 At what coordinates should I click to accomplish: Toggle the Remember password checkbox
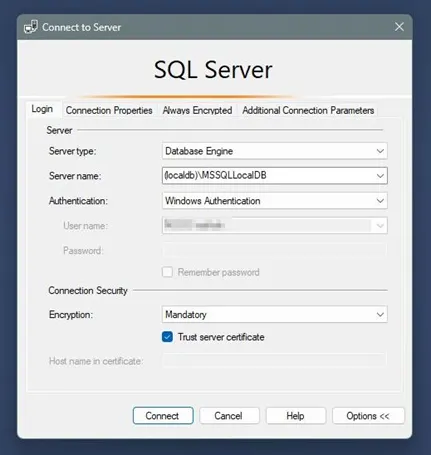167,272
